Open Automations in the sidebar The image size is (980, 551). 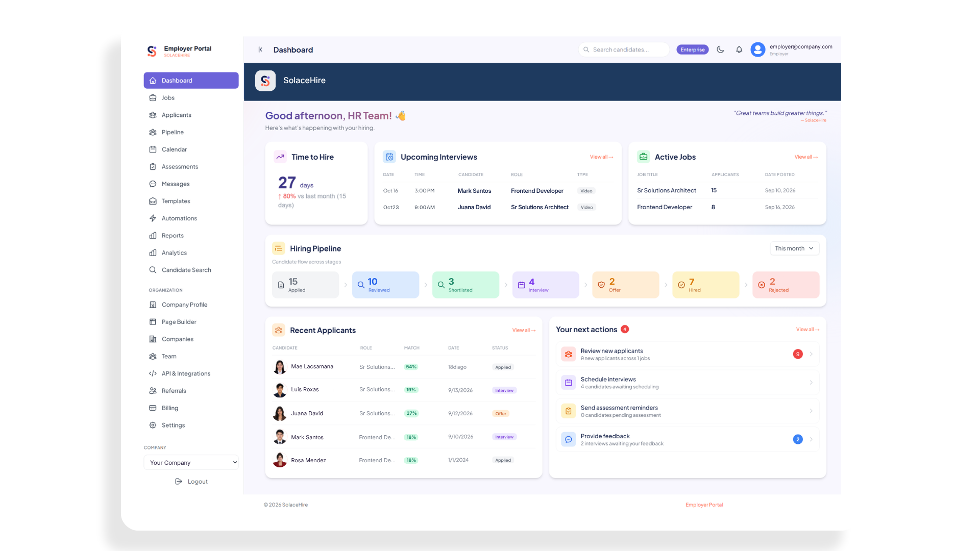tap(191, 218)
